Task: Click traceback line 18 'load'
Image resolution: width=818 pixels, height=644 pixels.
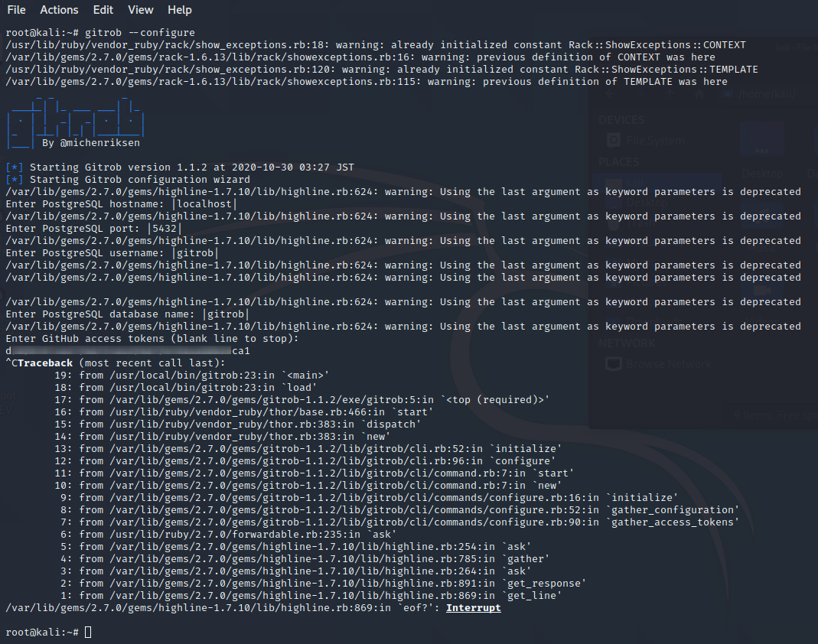Action: (185, 388)
